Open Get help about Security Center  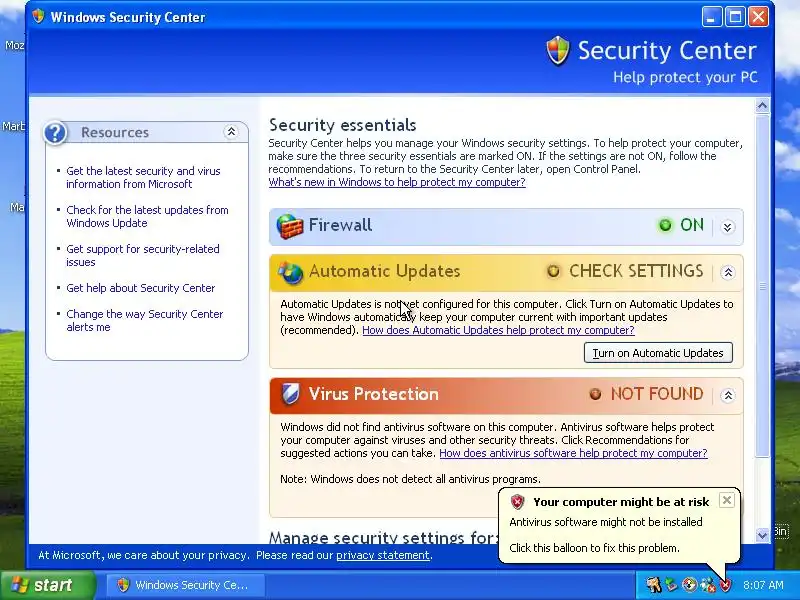click(x=141, y=288)
